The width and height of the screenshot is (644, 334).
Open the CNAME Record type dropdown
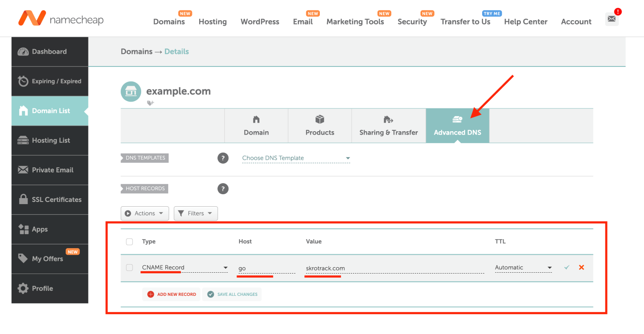[185, 268]
